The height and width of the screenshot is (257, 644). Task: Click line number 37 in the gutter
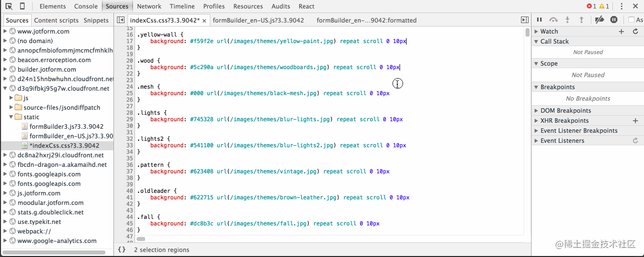[129, 171]
